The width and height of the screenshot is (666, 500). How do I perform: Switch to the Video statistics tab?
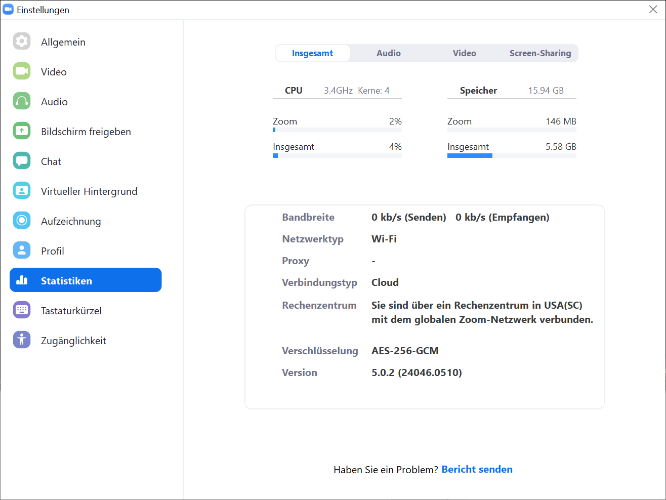click(464, 53)
